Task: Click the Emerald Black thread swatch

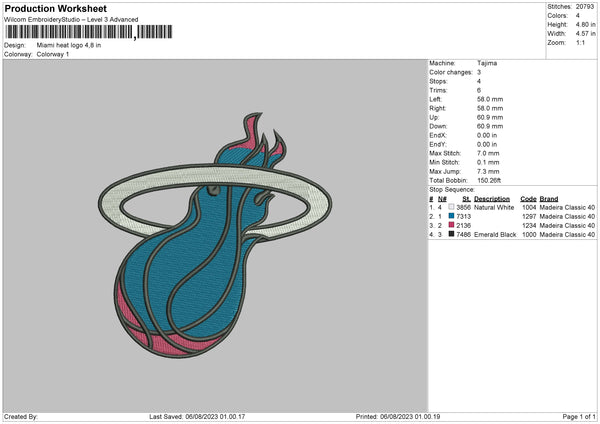Action: click(452, 234)
